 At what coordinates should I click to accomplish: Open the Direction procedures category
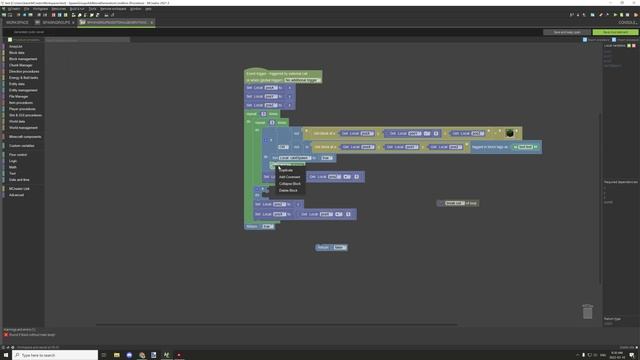click(24, 71)
